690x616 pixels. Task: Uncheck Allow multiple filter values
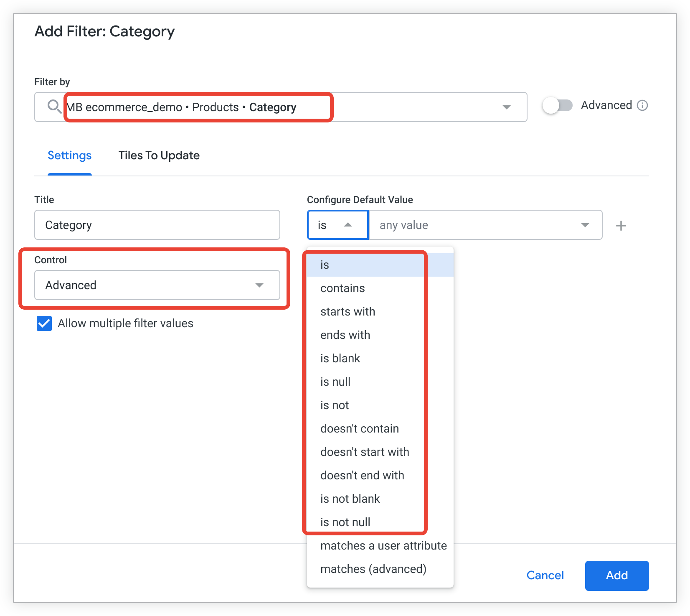click(44, 323)
